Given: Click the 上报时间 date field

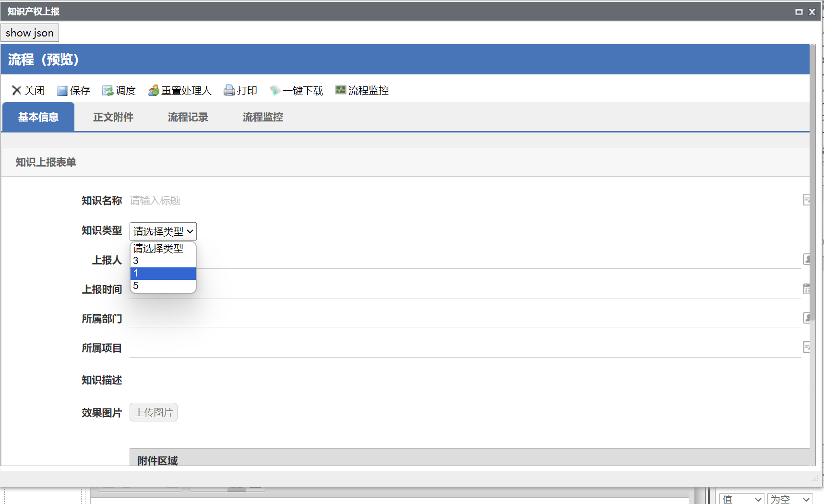Looking at the screenshot, I should (x=466, y=289).
